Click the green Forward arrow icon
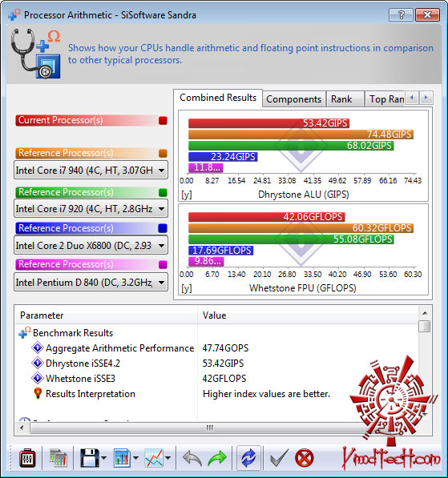Viewport: 448px width, 478px height. [217, 458]
